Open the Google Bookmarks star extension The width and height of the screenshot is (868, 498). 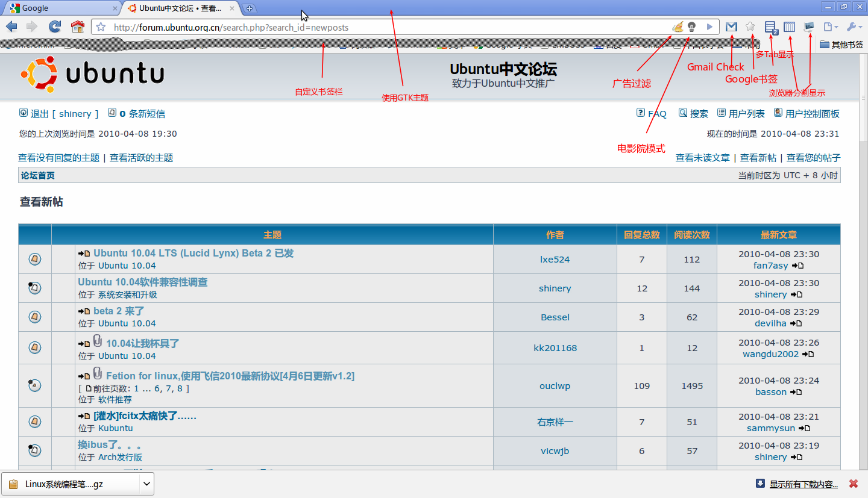tap(750, 26)
